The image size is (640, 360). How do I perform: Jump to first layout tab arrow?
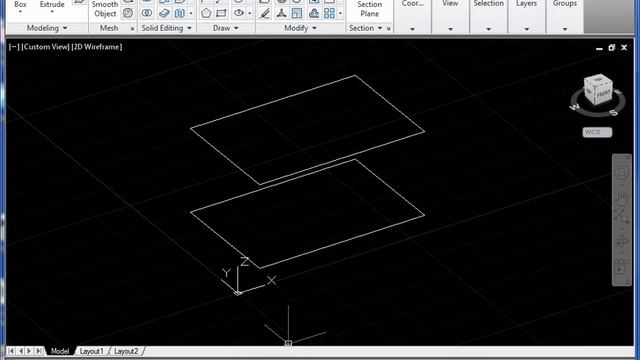tap(11, 351)
